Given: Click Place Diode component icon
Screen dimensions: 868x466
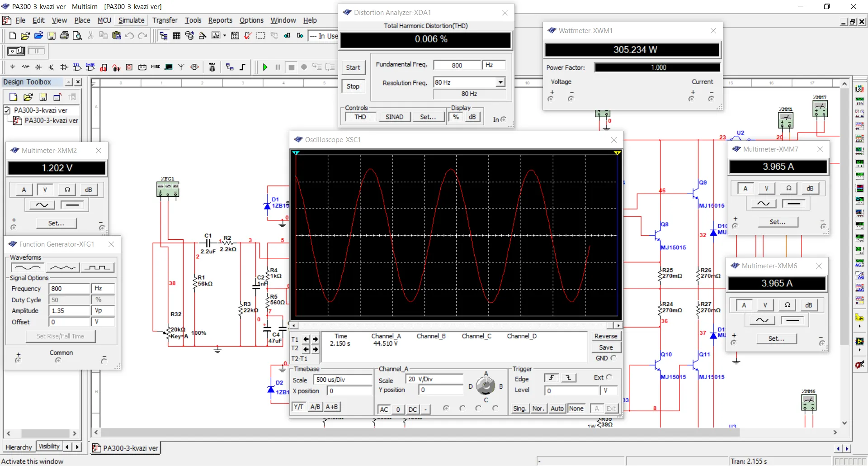Looking at the screenshot, I should [x=38, y=67].
